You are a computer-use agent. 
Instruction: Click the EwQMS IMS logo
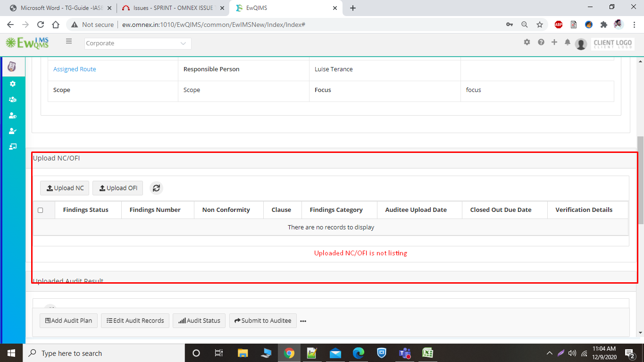point(27,43)
